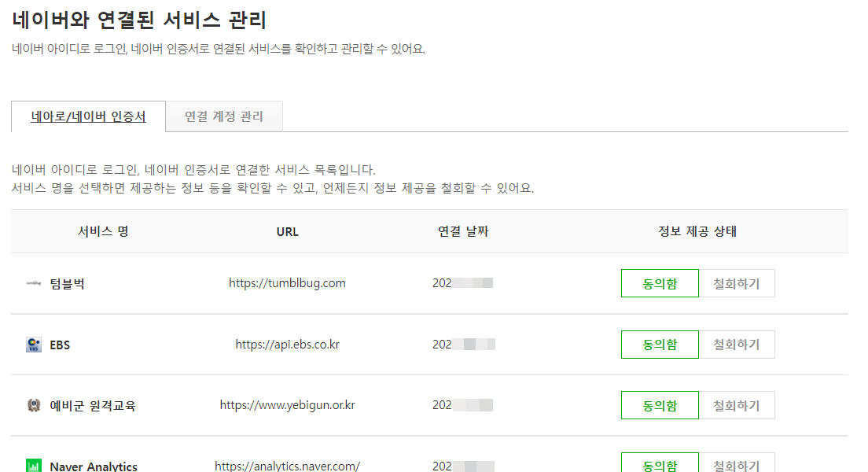Click the 정보 제공 상태 column header
This screenshot has height=472, width=868.
pyautogui.click(x=697, y=231)
